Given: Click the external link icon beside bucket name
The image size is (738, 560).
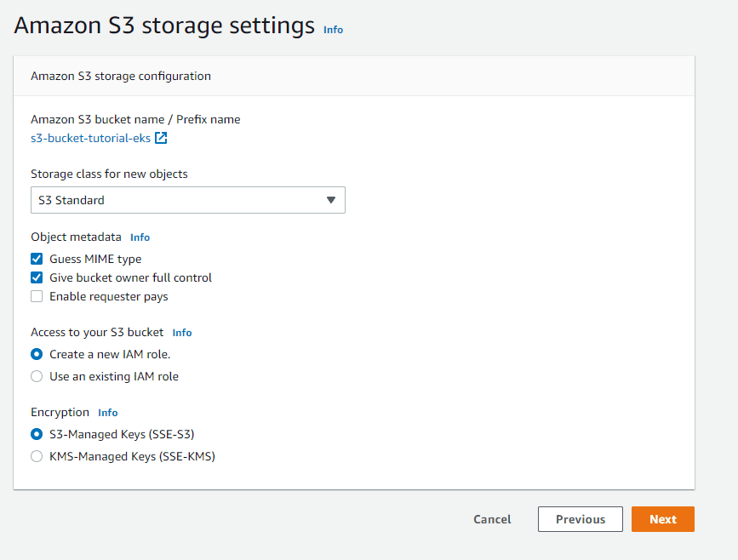Looking at the screenshot, I should [161, 138].
